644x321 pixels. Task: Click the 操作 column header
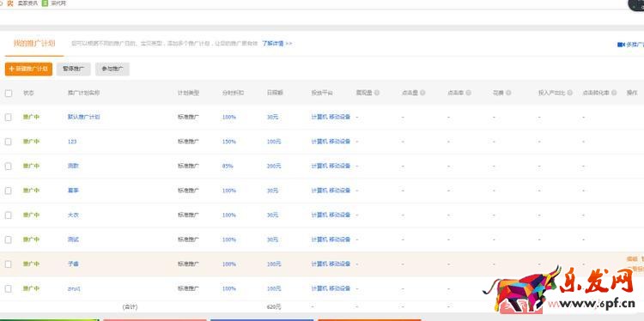[632, 94]
